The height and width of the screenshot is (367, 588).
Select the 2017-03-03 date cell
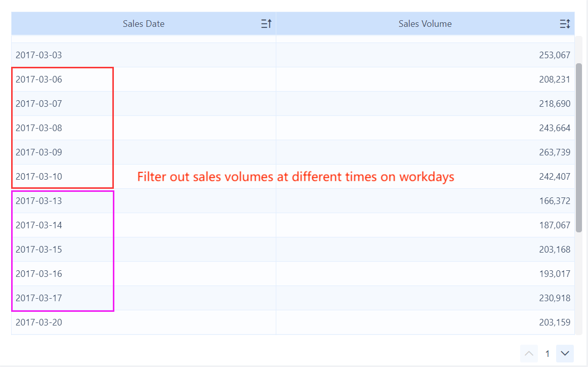click(x=39, y=55)
